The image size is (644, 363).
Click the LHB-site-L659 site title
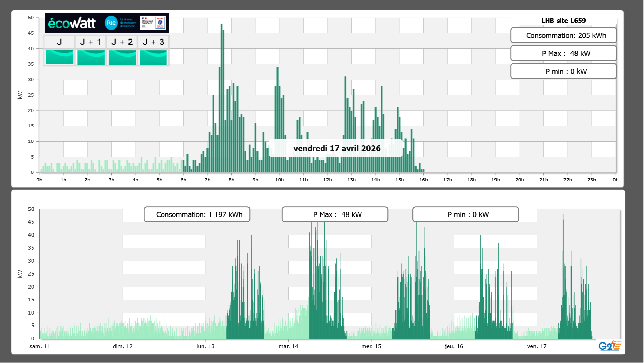tap(563, 21)
